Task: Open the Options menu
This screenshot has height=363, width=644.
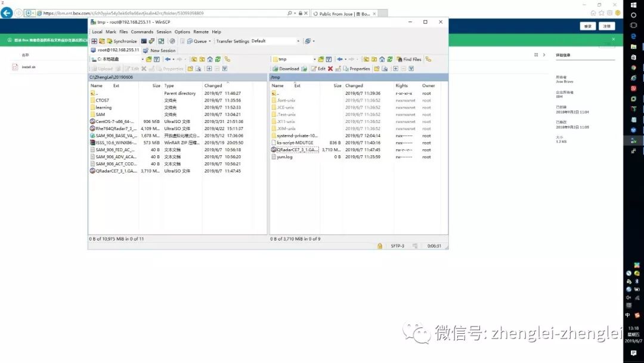Action: click(182, 32)
